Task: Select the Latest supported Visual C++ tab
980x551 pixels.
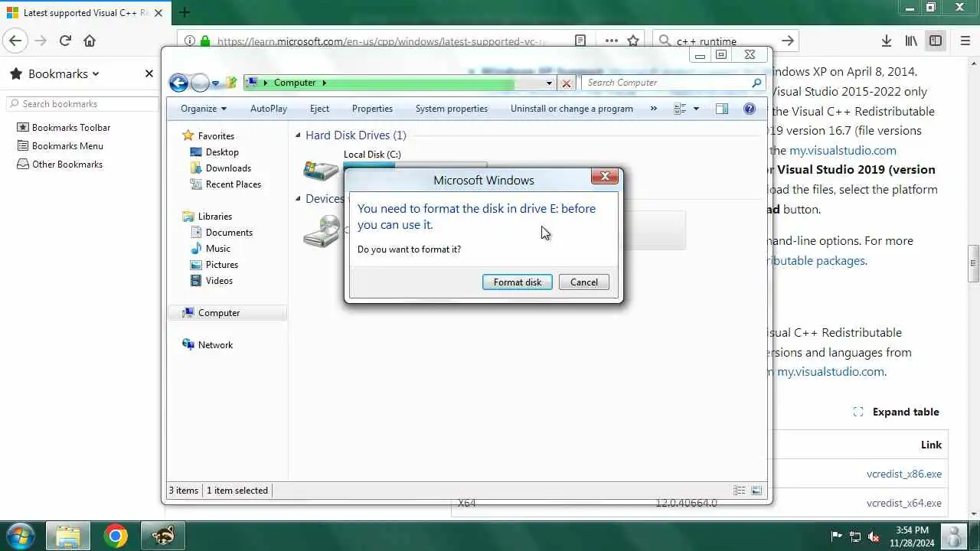Action: (x=84, y=12)
